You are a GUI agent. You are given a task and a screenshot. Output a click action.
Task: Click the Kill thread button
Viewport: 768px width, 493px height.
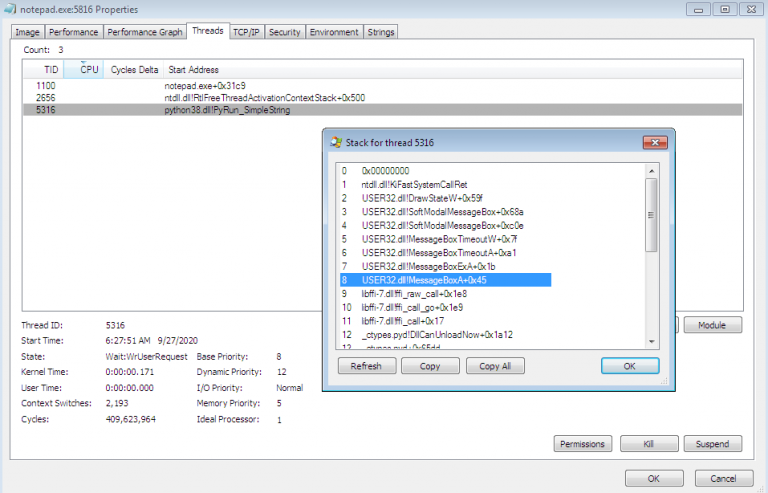(x=648, y=444)
